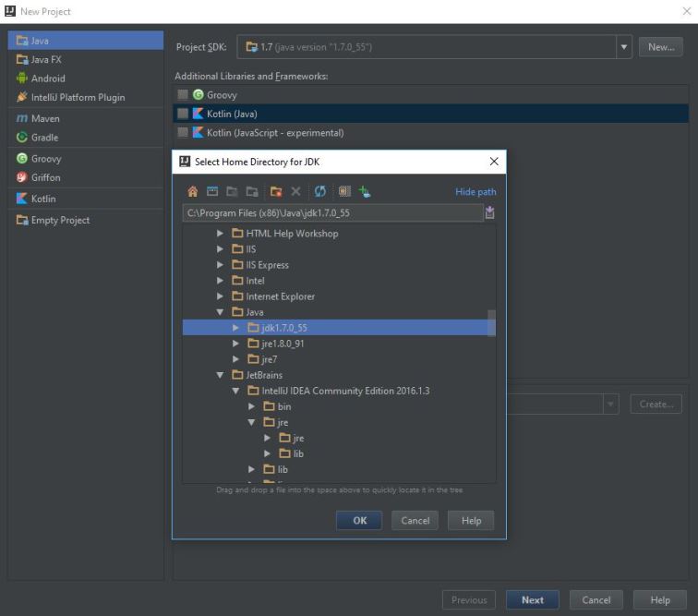Click the Griffon icon in sidebar
Image resolution: width=698 pixels, height=616 pixels.
(x=22, y=176)
